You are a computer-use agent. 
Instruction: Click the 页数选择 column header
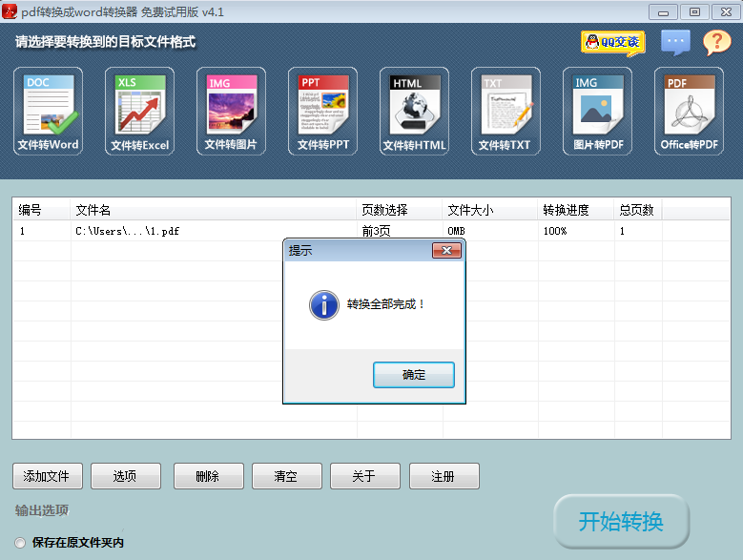(x=400, y=210)
